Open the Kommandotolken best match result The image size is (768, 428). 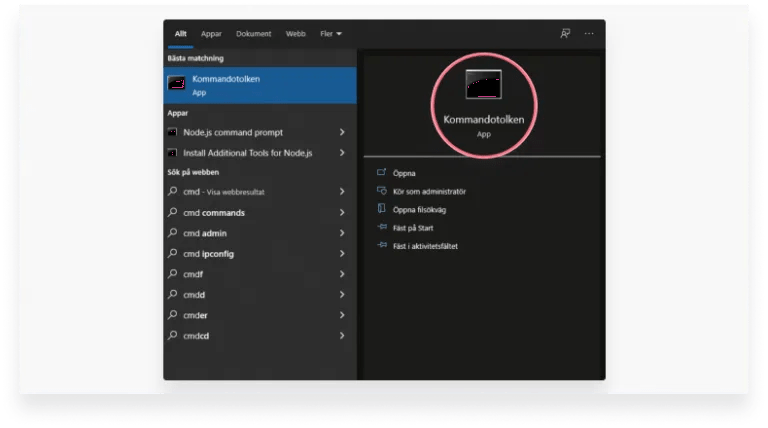[x=260, y=85]
